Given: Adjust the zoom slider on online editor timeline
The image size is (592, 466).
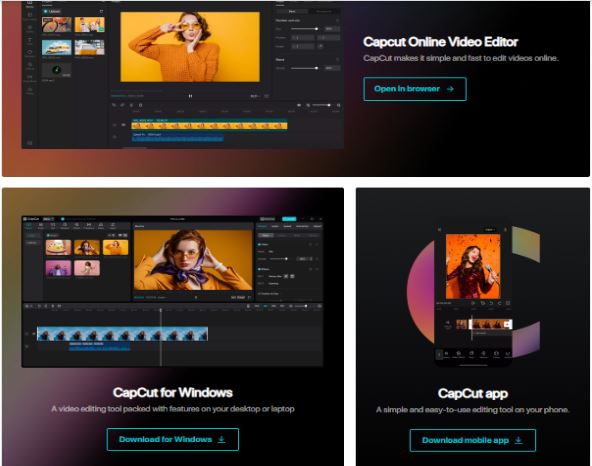Looking at the screenshot, I should click(x=322, y=105).
